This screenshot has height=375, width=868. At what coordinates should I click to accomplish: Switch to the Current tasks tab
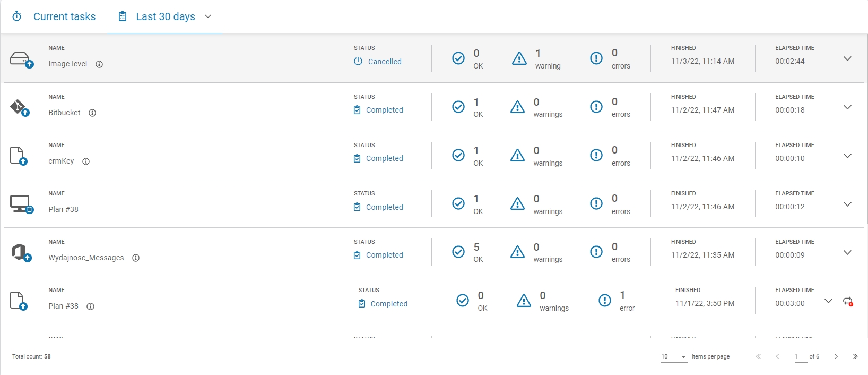pos(54,16)
